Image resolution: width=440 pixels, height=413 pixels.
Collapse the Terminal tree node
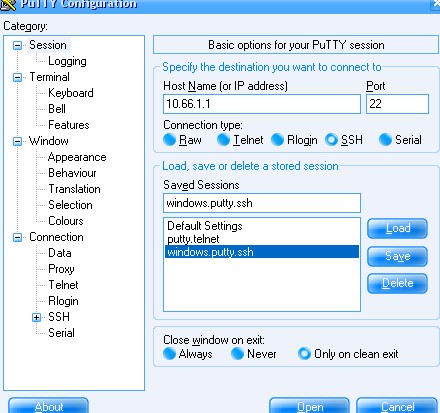click(17, 77)
